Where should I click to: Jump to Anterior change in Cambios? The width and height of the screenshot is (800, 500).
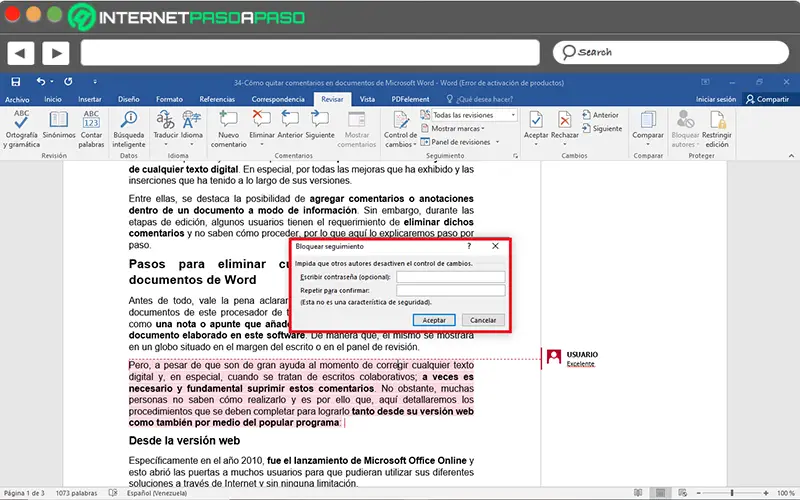click(601, 115)
